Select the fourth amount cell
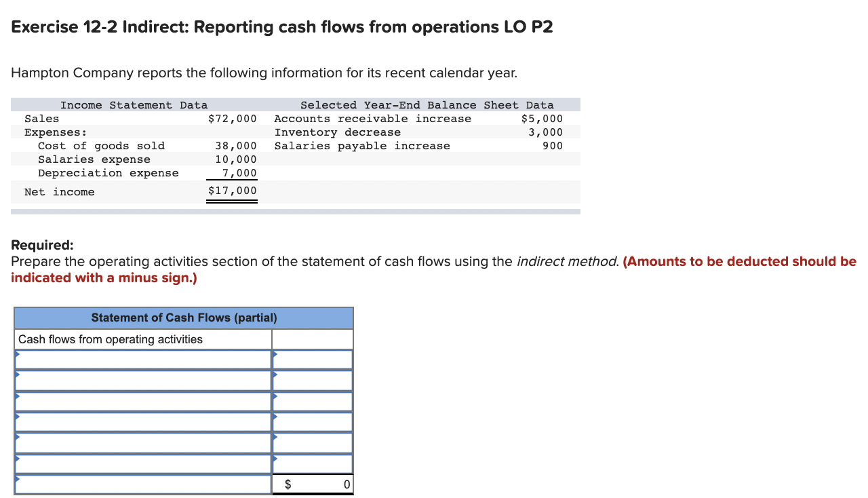This screenshot has width=868, height=498. [x=312, y=421]
